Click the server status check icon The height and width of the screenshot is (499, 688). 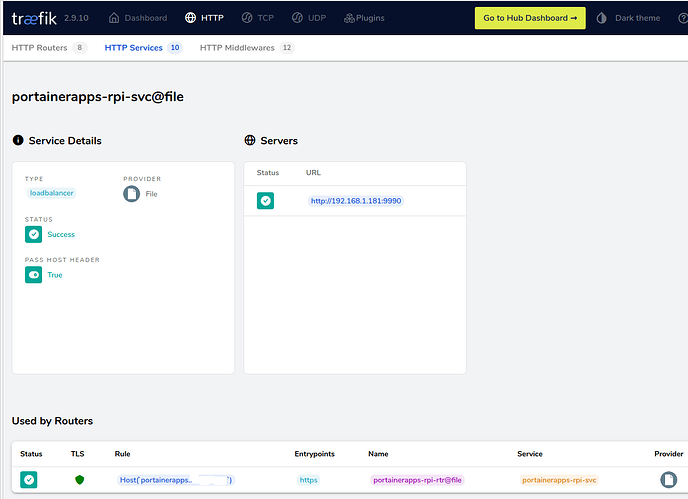pos(265,201)
